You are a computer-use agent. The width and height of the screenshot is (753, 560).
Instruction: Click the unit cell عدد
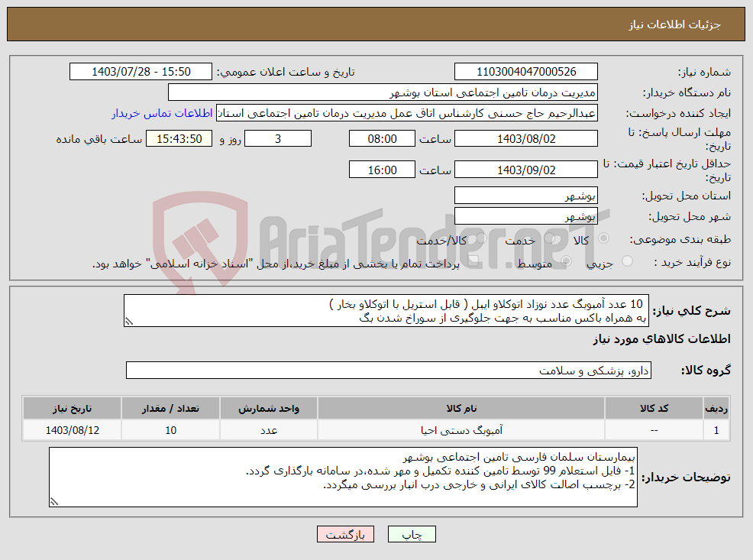tap(269, 430)
